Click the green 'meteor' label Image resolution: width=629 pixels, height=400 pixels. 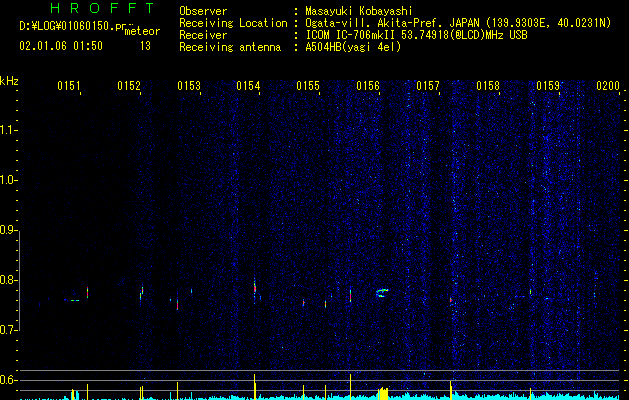coord(142,31)
